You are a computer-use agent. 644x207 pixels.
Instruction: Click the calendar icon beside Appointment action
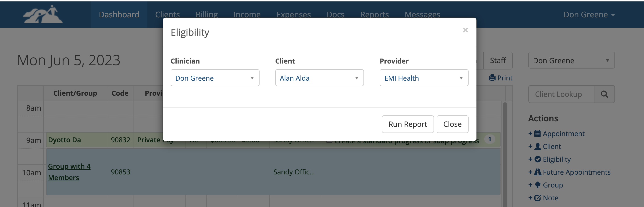pos(537,133)
